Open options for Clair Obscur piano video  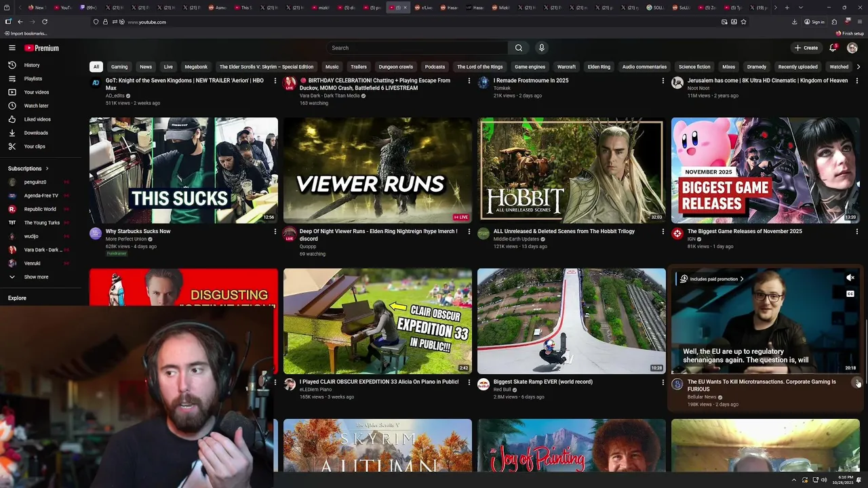tap(469, 382)
